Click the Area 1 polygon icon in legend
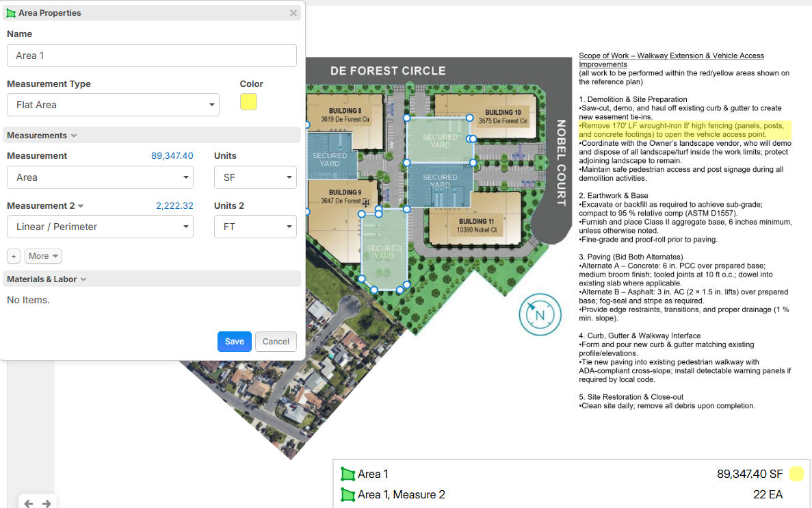This screenshot has height=508, width=812. [348, 474]
